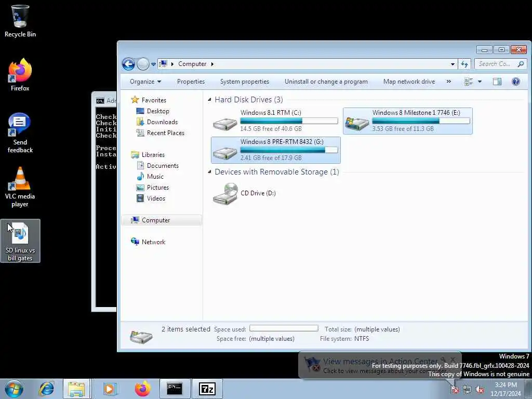
Task: Open Pictures library in navigation pane
Action: tap(153, 187)
